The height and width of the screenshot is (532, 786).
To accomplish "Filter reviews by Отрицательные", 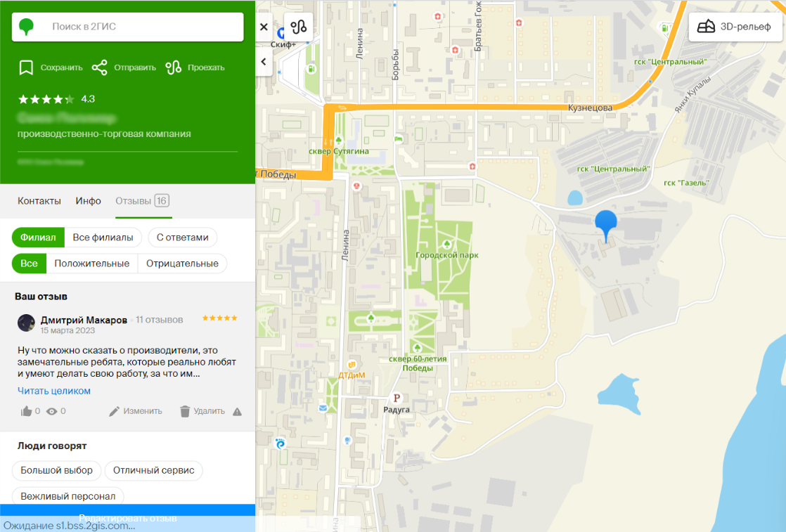I will (182, 264).
